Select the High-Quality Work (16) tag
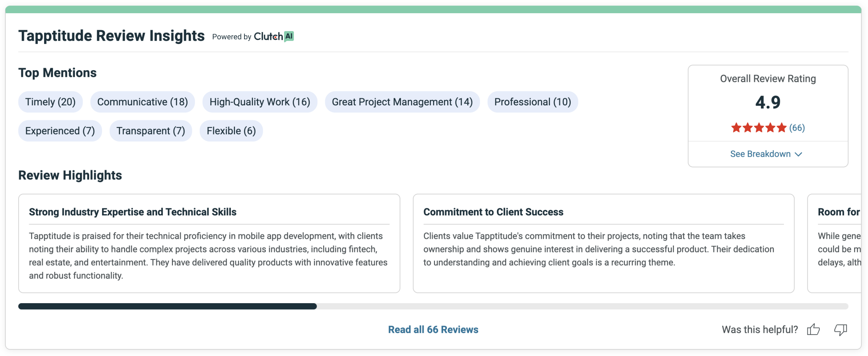 tap(260, 102)
